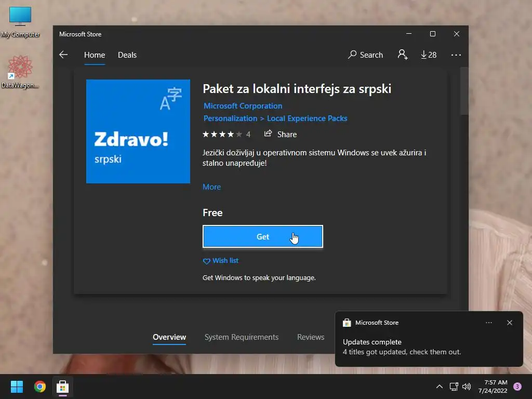Open the network status tray icon
The height and width of the screenshot is (399, 532).
point(454,387)
